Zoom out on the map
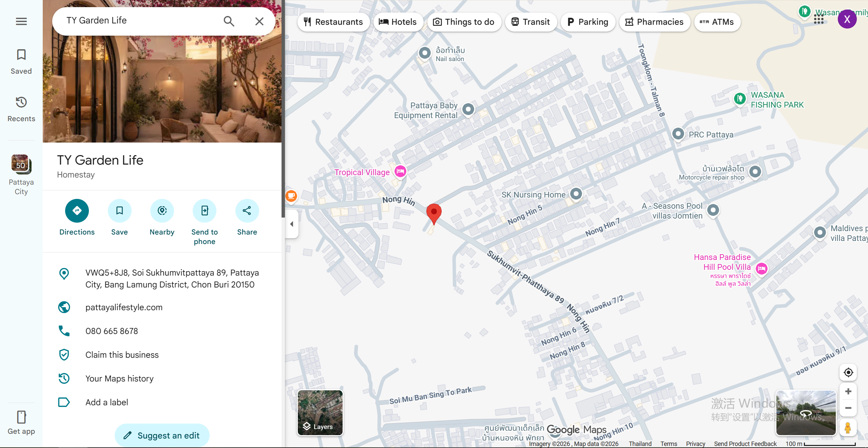The width and height of the screenshot is (868, 448). (848, 408)
